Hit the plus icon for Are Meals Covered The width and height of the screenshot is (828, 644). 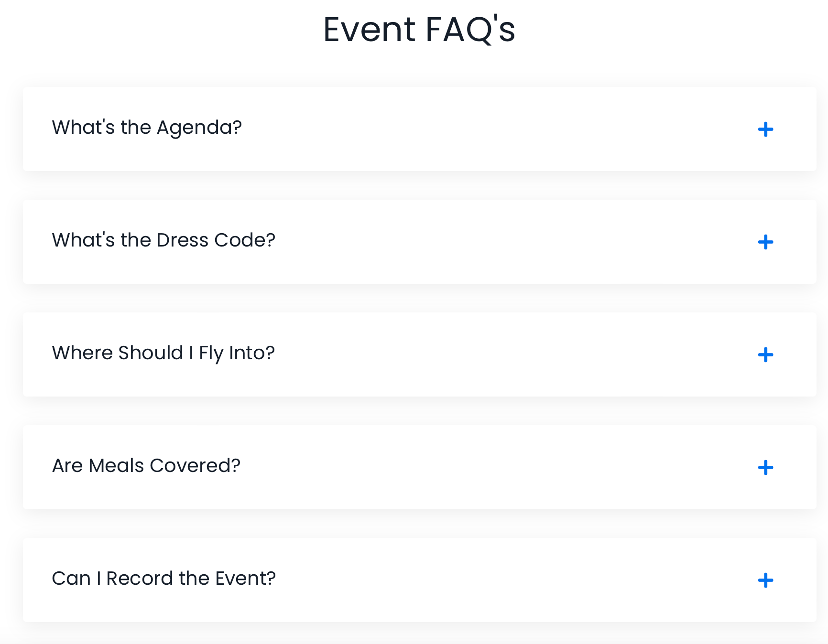765,468
